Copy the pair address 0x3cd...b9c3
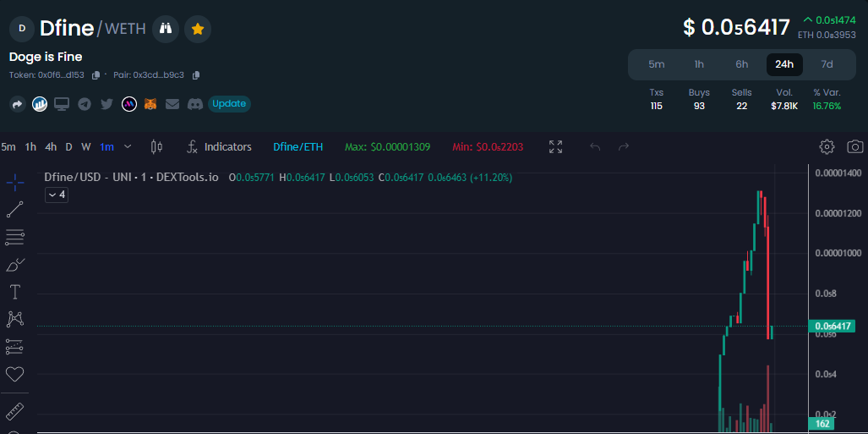 click(x=195, y=74)
